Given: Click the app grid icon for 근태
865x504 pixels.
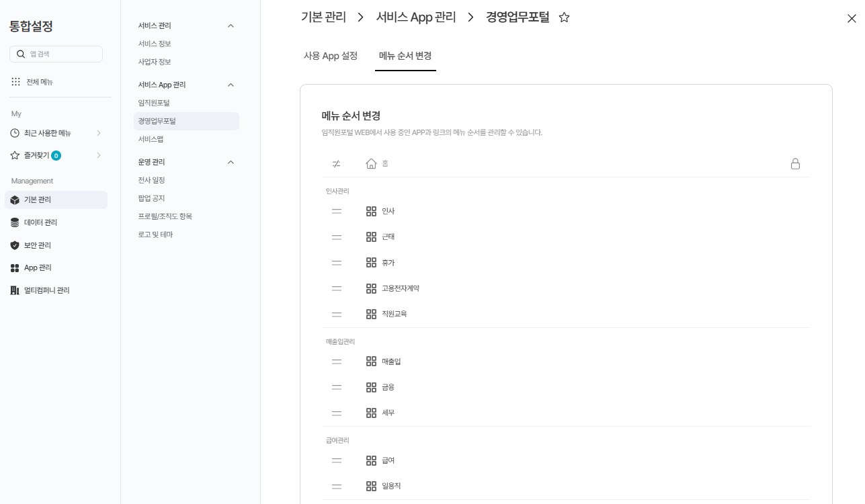Looking at the screenshot, I should click(371, 237).
